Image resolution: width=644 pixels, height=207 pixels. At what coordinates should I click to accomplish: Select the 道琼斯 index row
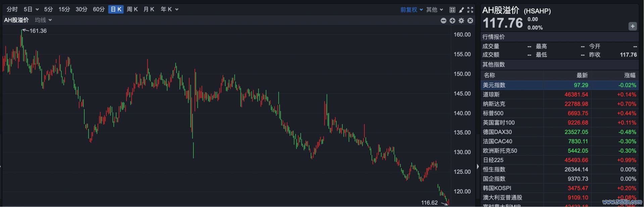[x=560, y=95]
